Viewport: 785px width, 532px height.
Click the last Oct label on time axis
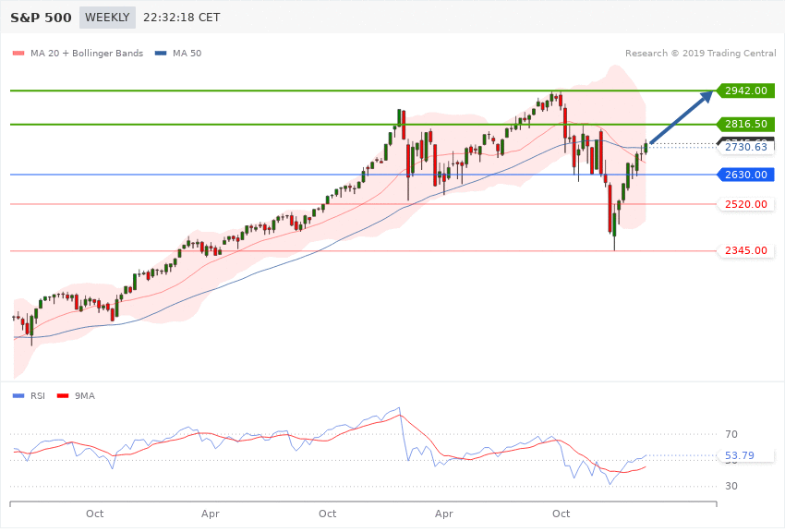click(562, 514)
